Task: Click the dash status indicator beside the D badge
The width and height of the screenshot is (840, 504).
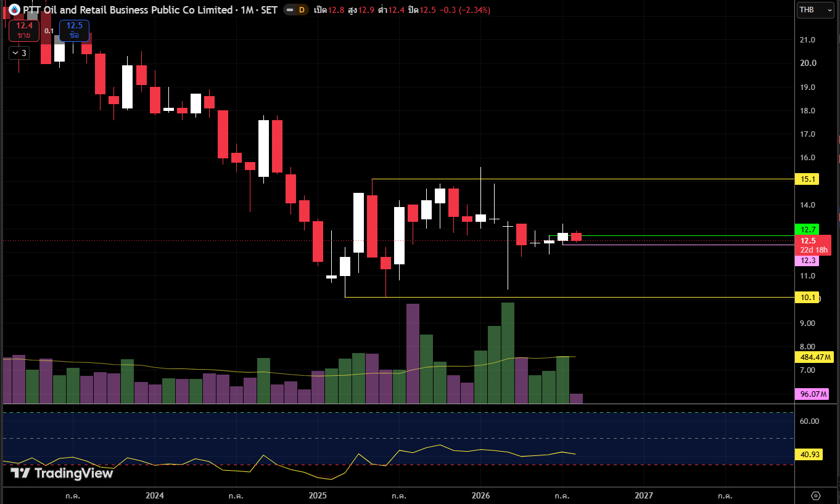Action: [x=289, y=10]
